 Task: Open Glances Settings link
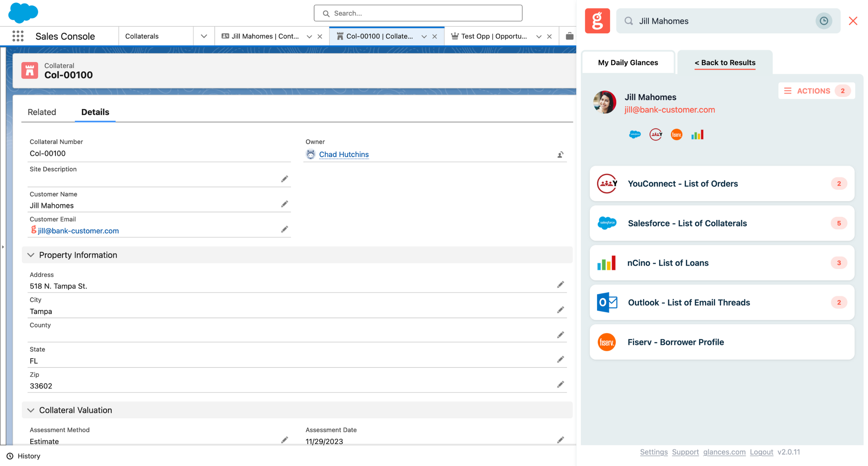654,452
